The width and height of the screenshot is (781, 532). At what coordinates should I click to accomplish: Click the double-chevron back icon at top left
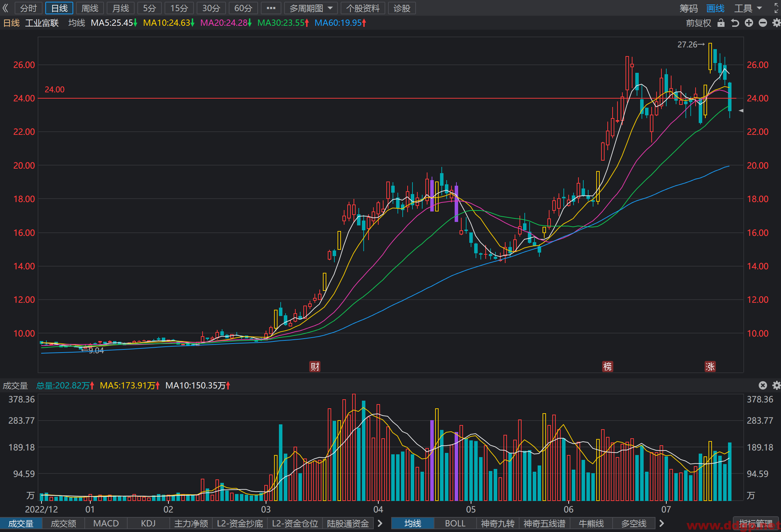5,8
